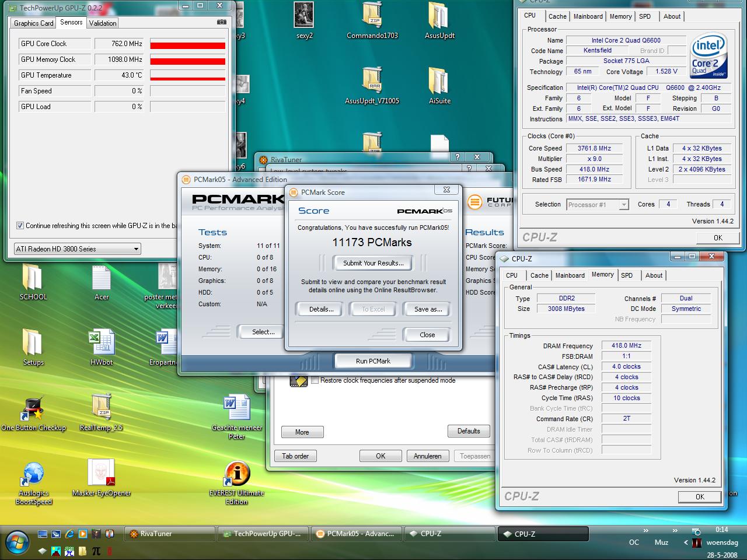Open the SCHOOL folder on desktop

[x=33, y=282]
